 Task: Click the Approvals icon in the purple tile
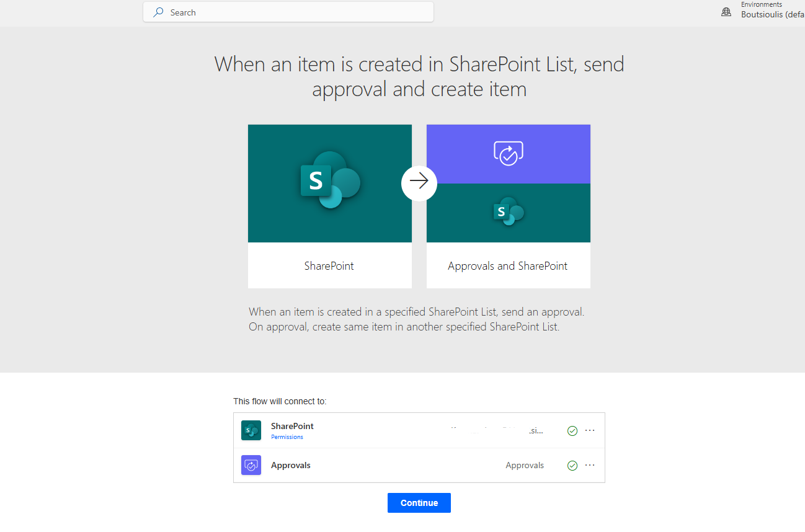click(x=509, y=154)
